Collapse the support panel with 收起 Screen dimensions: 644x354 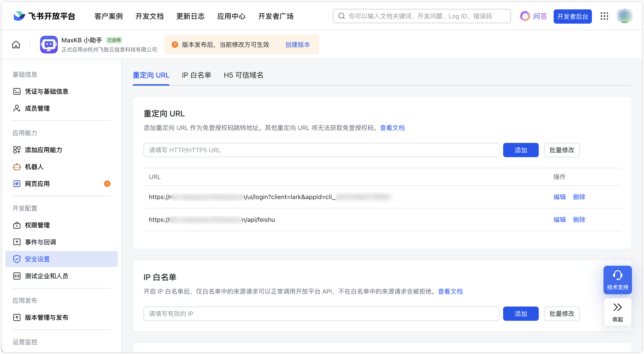(x=617, y=312)
